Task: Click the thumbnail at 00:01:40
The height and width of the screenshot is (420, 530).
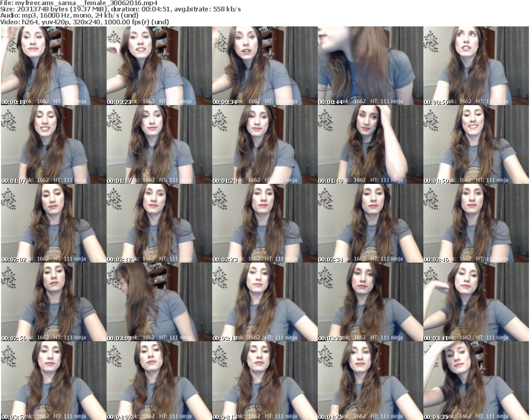Action: [370, 144]
